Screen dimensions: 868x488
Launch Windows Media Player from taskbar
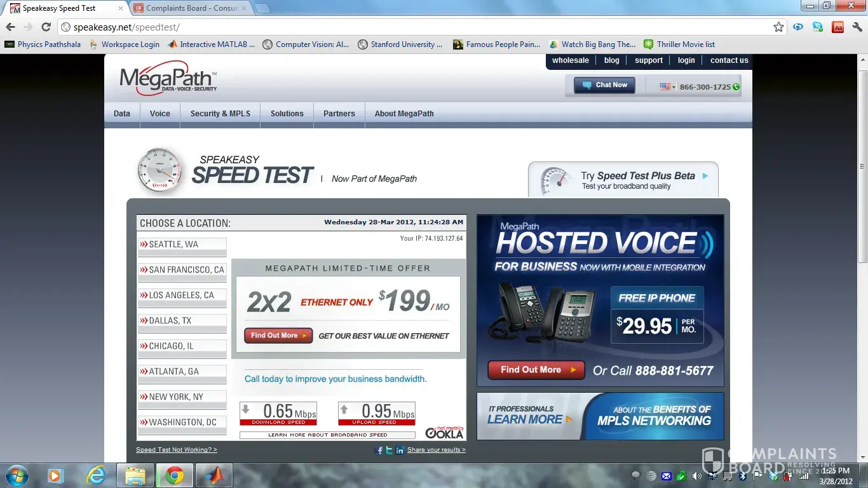(55, 475)
